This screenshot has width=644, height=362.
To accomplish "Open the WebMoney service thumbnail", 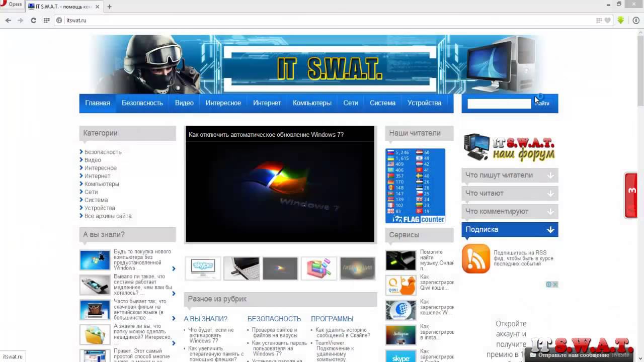I will pyautogui.click(x=401, y=310).
